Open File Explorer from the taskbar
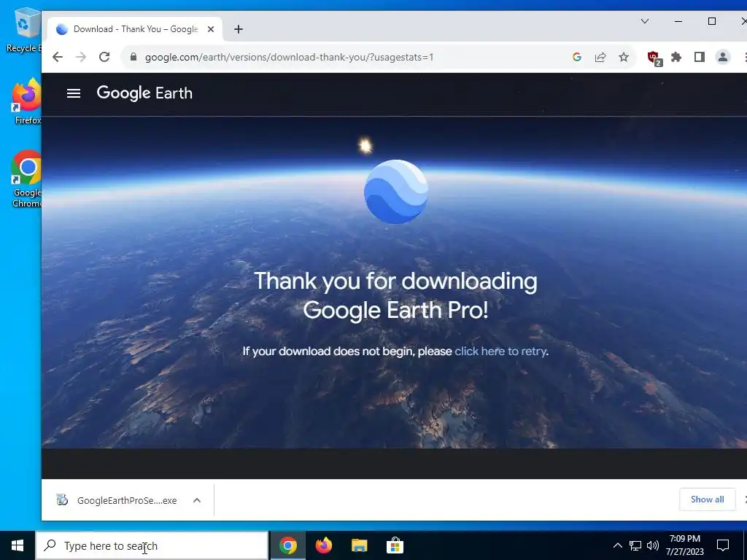 click(359, 545)
